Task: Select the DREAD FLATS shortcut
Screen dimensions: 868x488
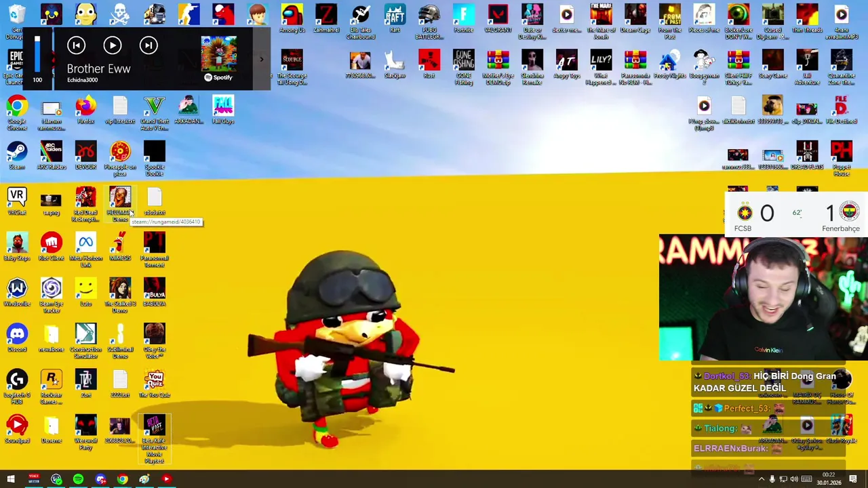Action: (807, 155)
